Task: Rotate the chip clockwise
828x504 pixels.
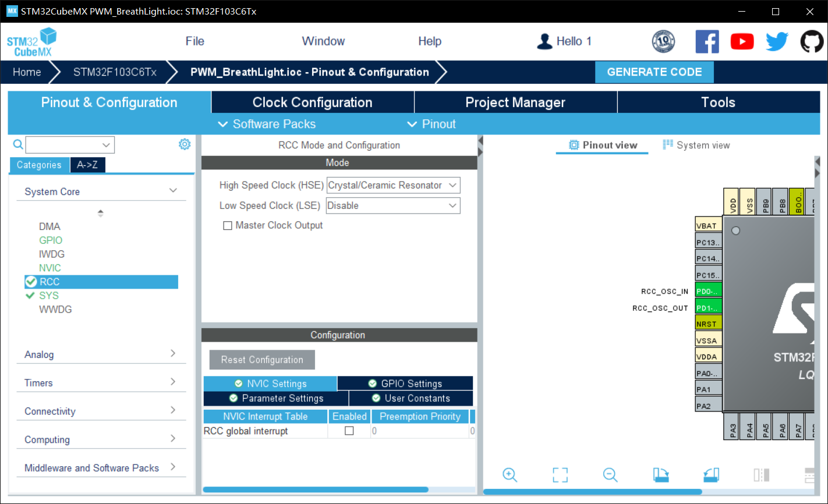Action: pyautogui.click(x=661, y=475)
